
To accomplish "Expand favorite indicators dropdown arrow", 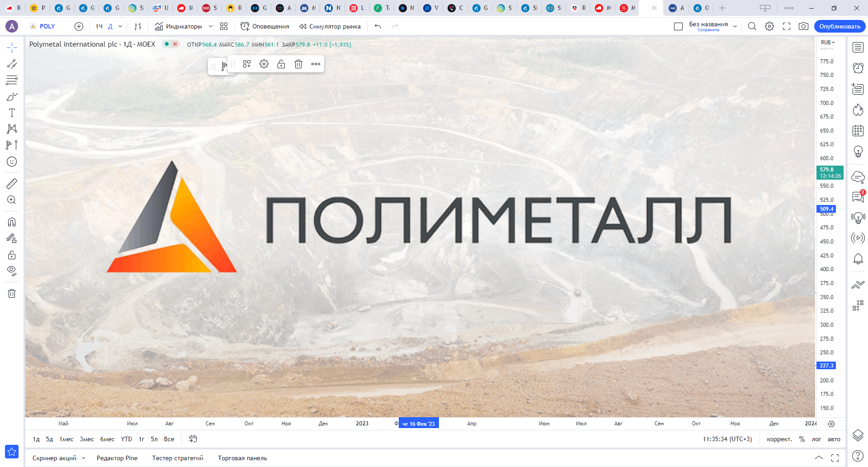I will click(x=210, y=26).
